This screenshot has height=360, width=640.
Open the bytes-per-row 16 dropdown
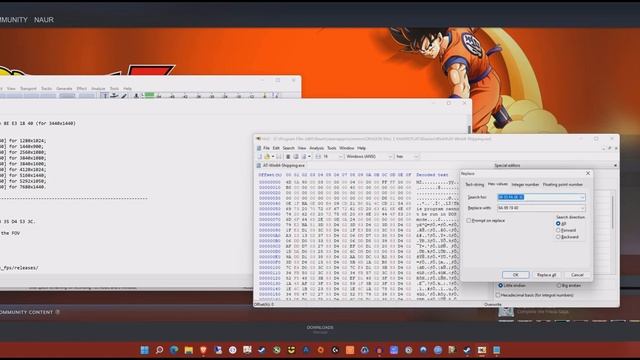tap(340, 157)
